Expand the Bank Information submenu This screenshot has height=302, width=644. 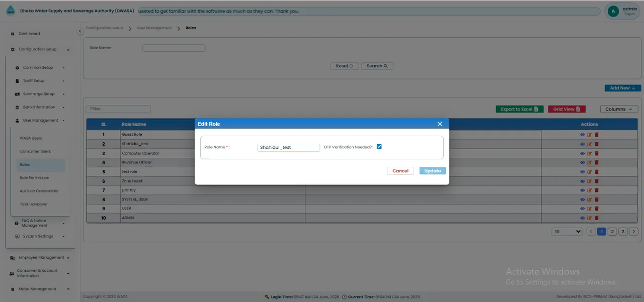tap(63, 107)
